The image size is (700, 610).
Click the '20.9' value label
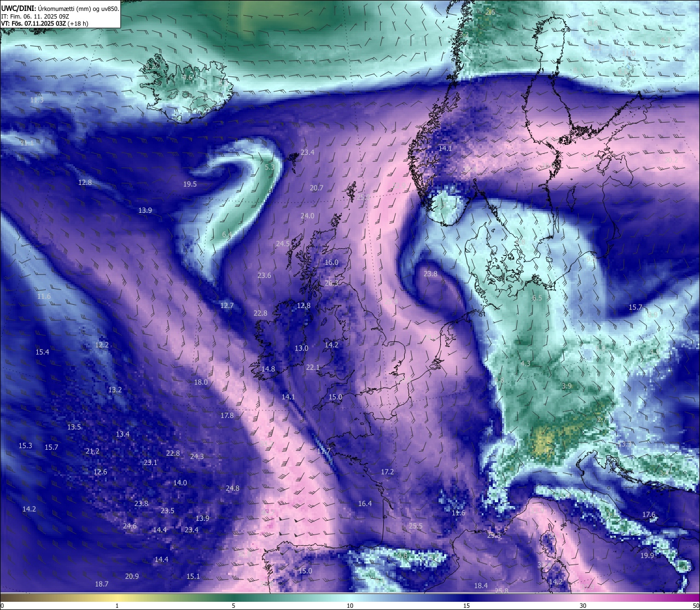click(132, 577)
